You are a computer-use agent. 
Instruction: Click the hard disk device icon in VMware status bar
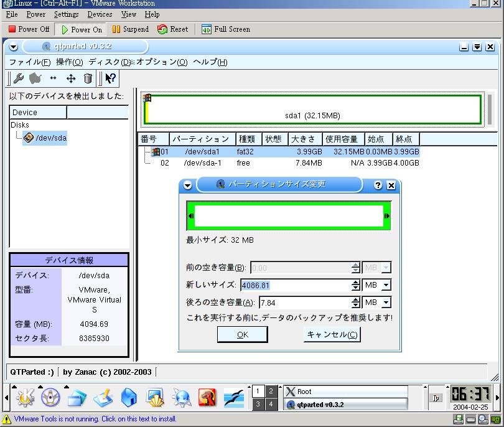point(471,420)
